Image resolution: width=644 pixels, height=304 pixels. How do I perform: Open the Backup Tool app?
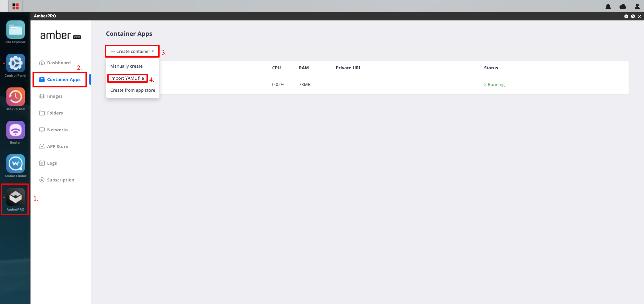(x=15, y=97)
